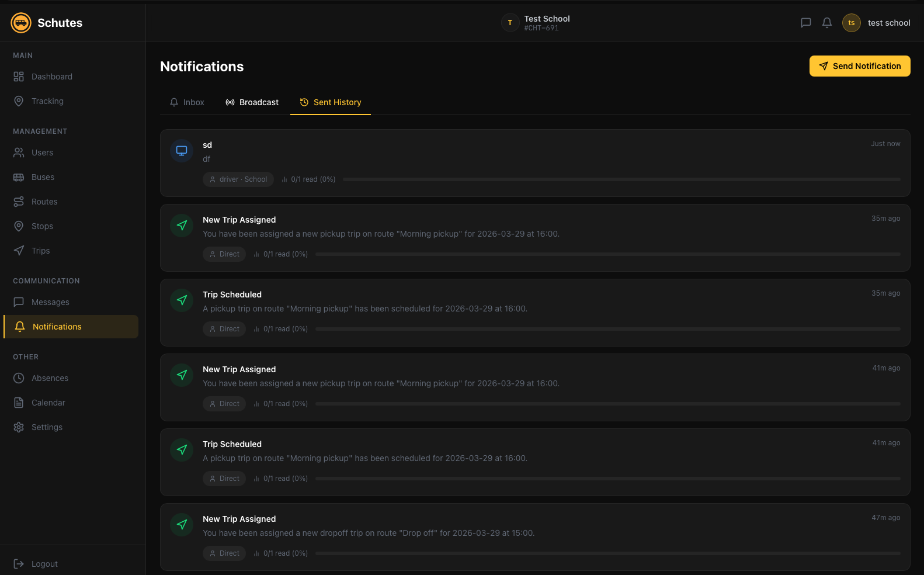Image resolution: width=924 pixels, height=575 pixels.
Task: Click Direct chip on 35m ago New Trip Assigned
Action: [224, 254]
